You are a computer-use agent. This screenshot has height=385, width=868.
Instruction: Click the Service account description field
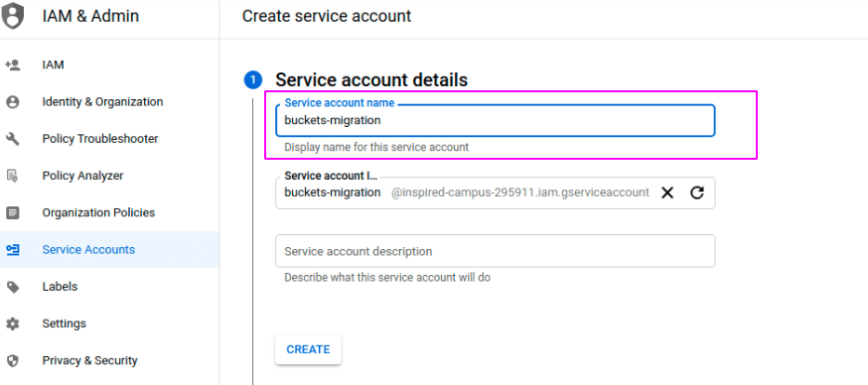point(495,251)
